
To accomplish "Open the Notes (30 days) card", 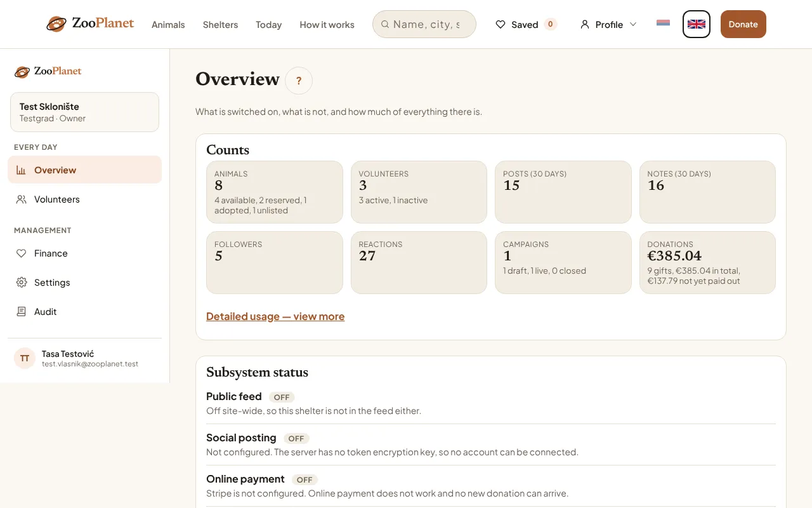I will [x=707, y=192].
